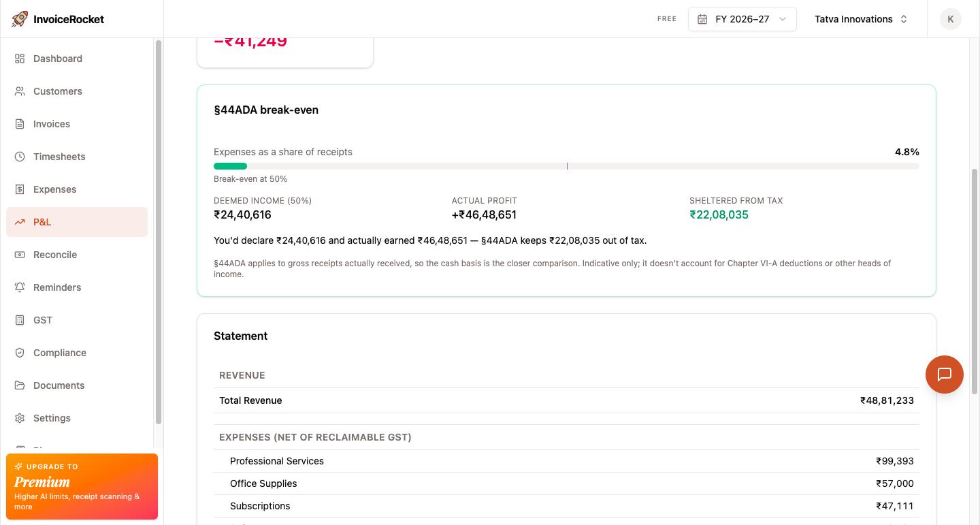This screenshot has width=980, height=525.
Task: Open the chat support bubble
Action: click(x=945, y=375)
